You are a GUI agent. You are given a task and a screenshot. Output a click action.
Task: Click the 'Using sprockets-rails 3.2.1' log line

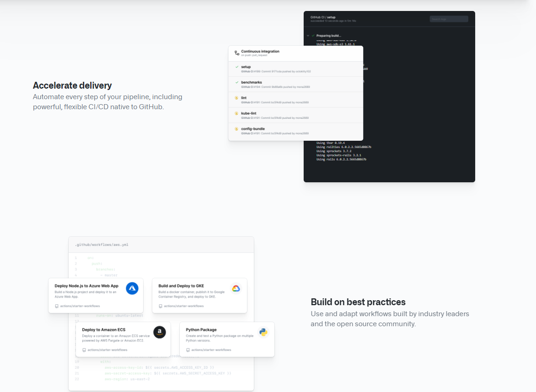tap(339, 155)
